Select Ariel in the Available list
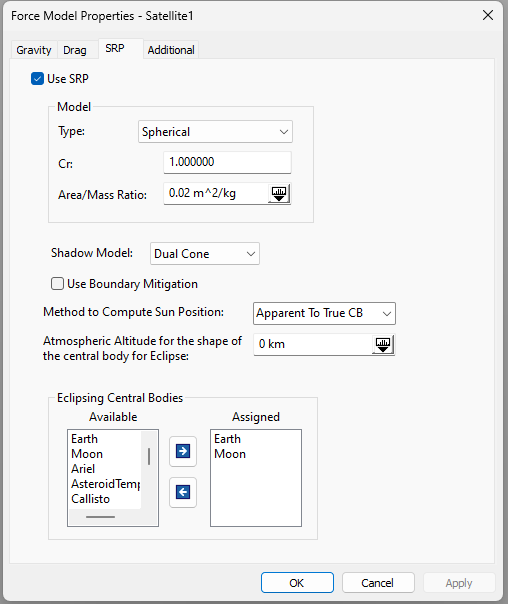Screen dimensions: 508x604 pos(83,469)
